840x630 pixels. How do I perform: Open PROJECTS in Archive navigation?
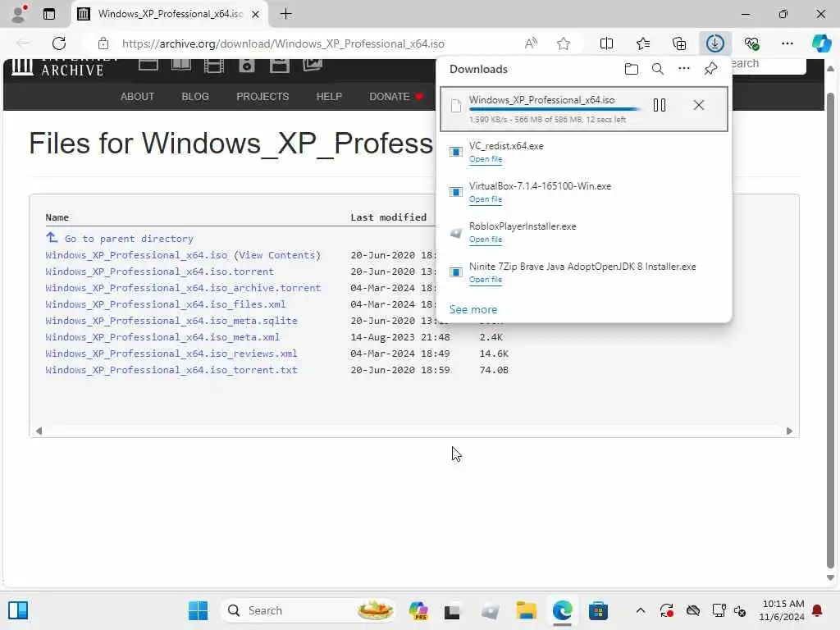(x=262, y=97)
